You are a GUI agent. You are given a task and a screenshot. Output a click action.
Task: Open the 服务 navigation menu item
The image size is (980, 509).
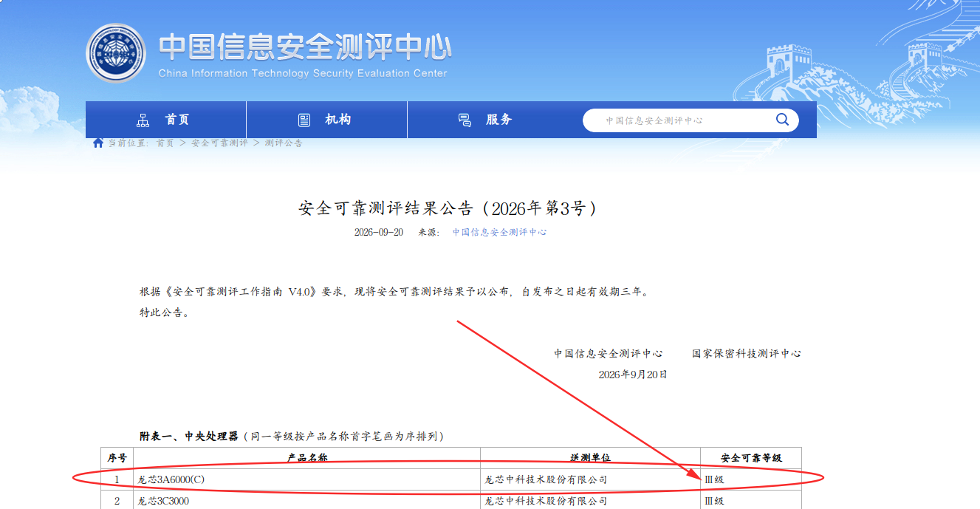pyautogui.click(x=487, y=120)
